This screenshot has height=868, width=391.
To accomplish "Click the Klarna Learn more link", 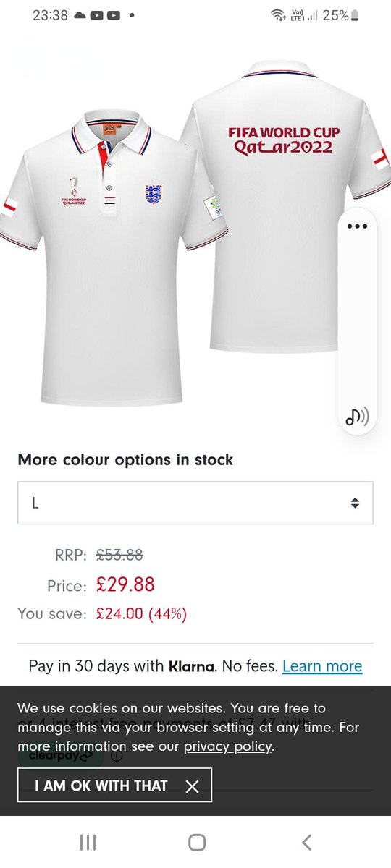I will pyautogui.click(x=322, y=666).
